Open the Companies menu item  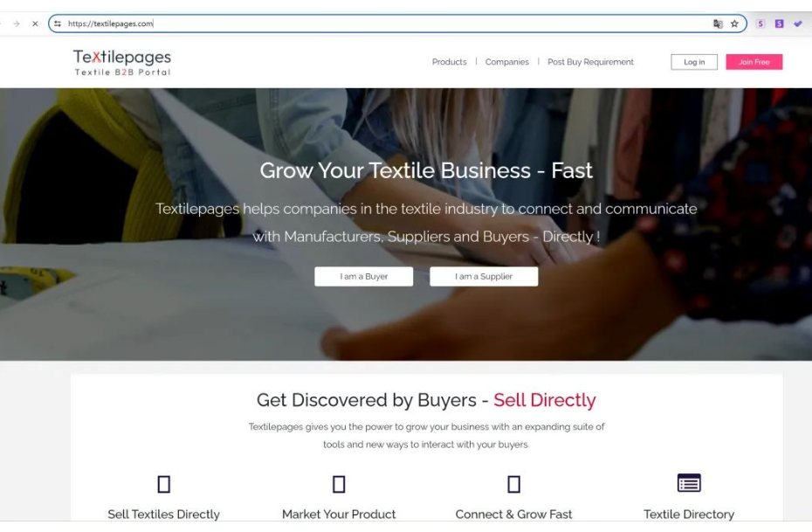point(507,62)
